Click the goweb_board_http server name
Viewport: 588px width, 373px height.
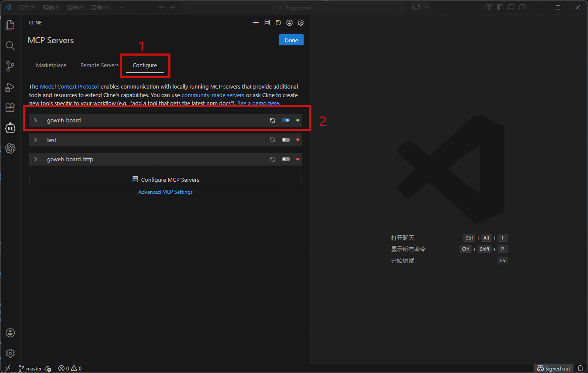tap(70, 159)
